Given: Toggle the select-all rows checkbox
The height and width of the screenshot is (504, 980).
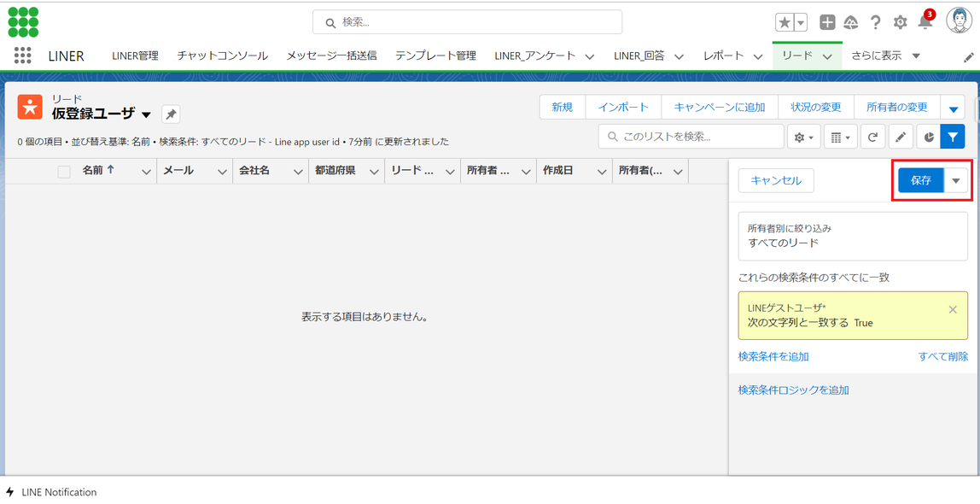Looking at the screenshot, I should tap(64, 172).
